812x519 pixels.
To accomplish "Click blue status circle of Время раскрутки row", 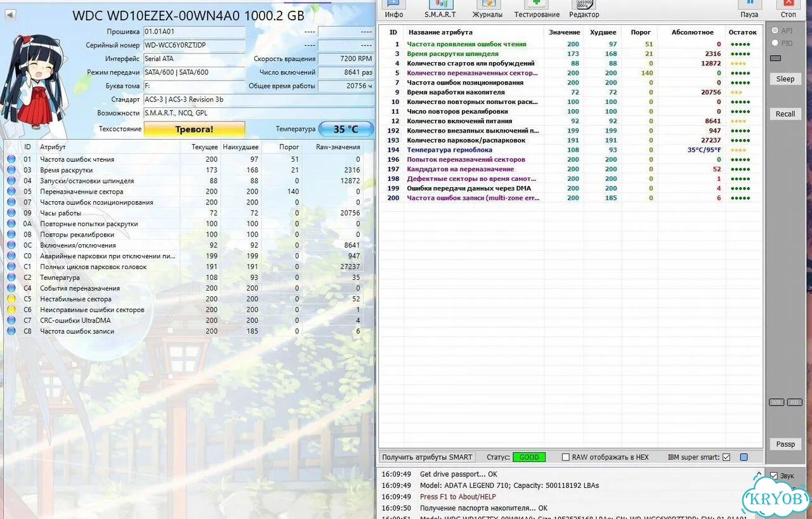I will coord(11,170).
